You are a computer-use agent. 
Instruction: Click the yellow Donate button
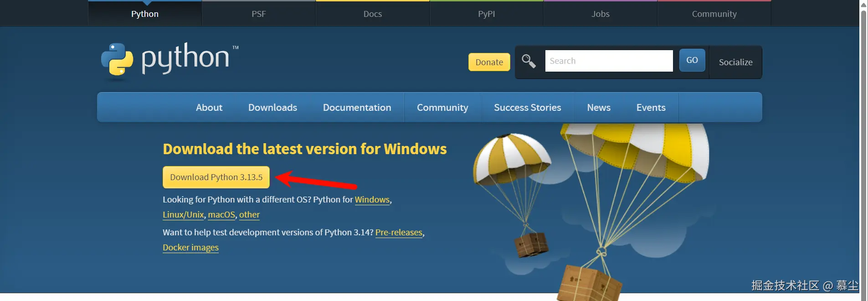click(489, 62)
